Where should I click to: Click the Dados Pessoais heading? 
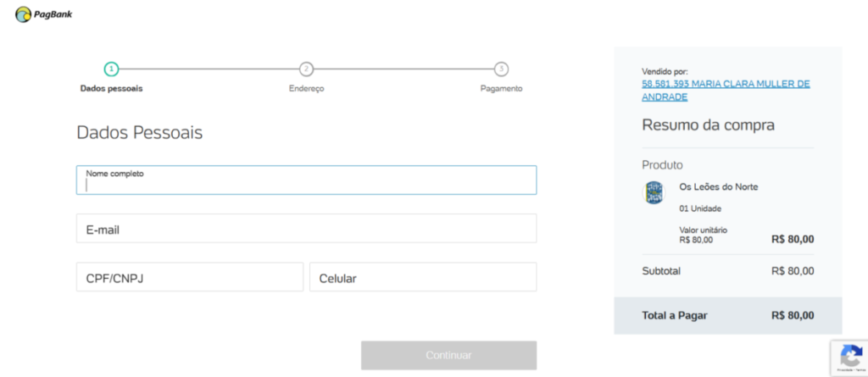139,133
